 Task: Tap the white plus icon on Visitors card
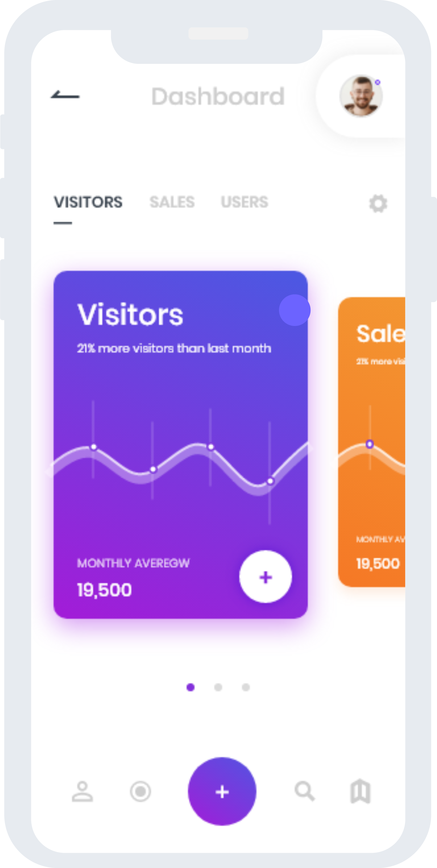pos(265,576)
